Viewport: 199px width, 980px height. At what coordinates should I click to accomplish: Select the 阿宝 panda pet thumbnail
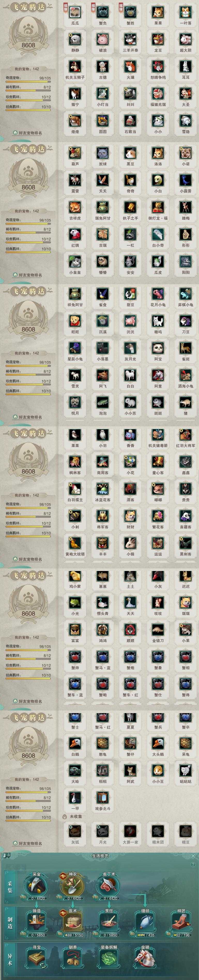coord(158,348)
